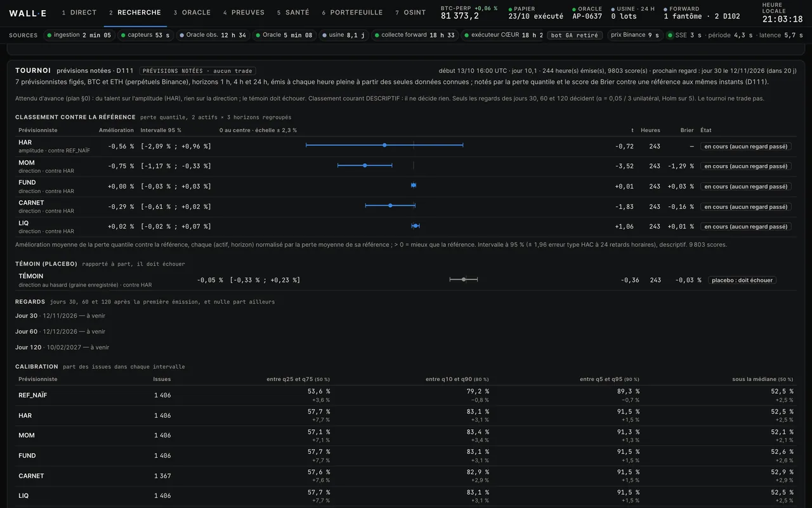
Task: Click the PRÉVISIONS NOTÉES aucun trade badge
Action: (197, 71)
